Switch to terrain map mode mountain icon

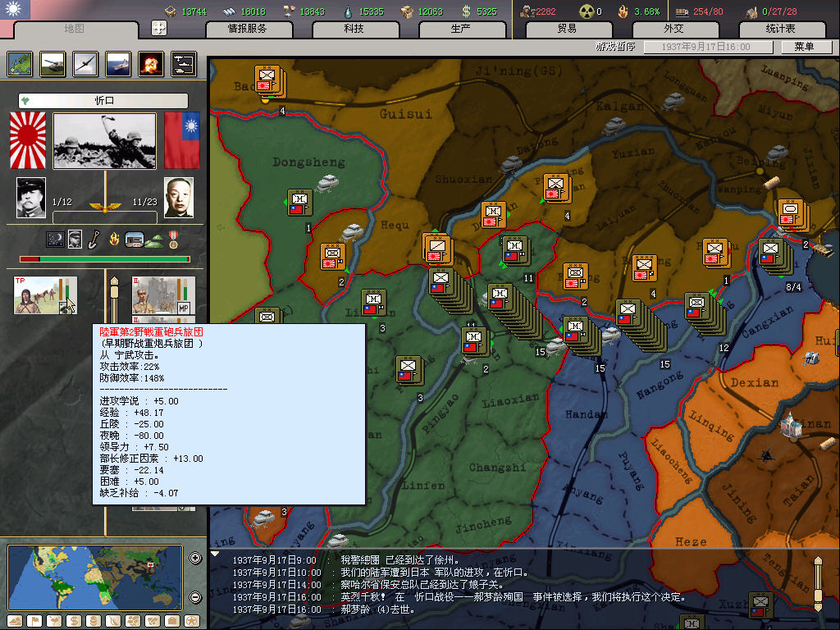(x=15, y=621)
